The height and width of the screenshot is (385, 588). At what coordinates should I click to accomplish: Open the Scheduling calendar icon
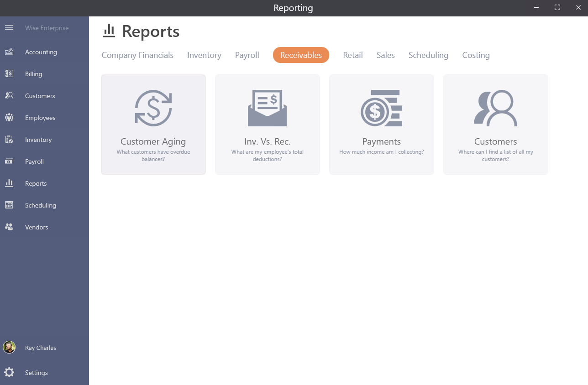pos(9,205)
